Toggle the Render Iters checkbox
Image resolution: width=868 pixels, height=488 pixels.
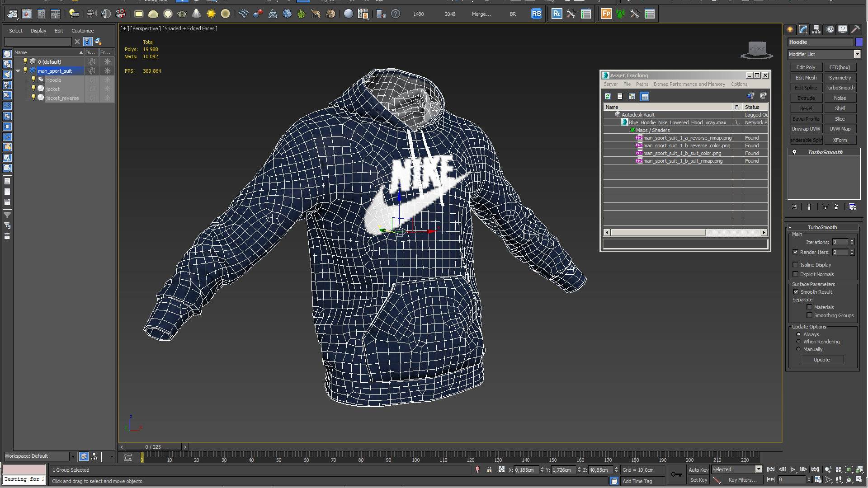(x=795, y=252)
